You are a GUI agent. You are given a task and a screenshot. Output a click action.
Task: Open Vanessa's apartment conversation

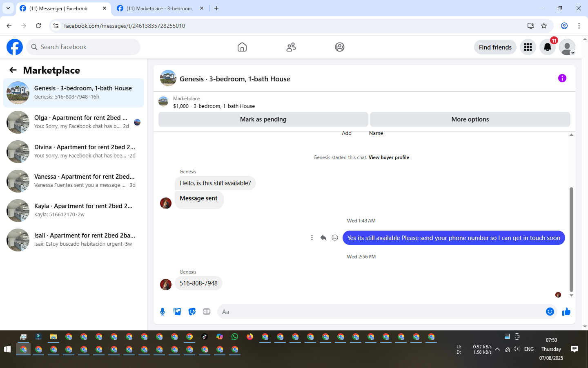[73, 181]
